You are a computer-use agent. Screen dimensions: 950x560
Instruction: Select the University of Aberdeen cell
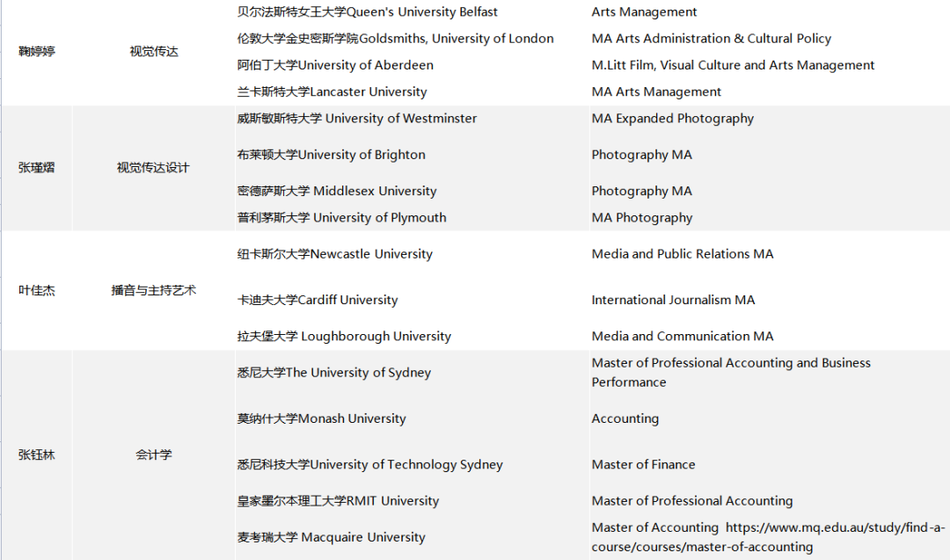[335, 65]
